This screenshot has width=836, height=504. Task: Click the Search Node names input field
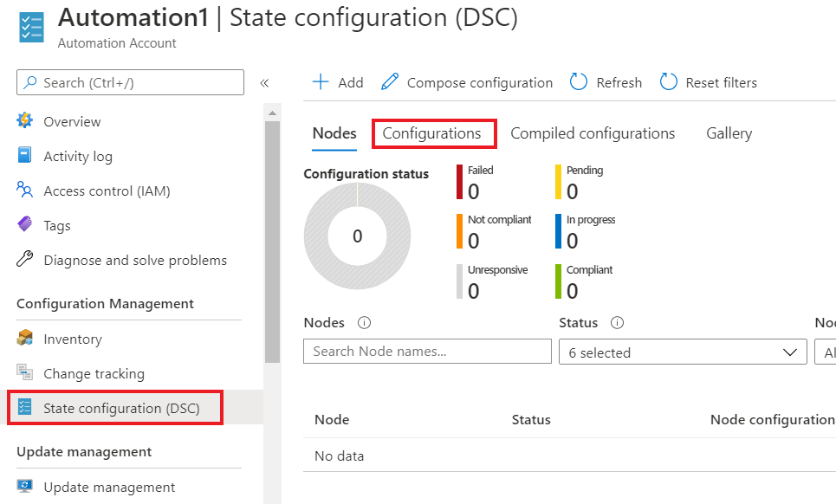427,352
